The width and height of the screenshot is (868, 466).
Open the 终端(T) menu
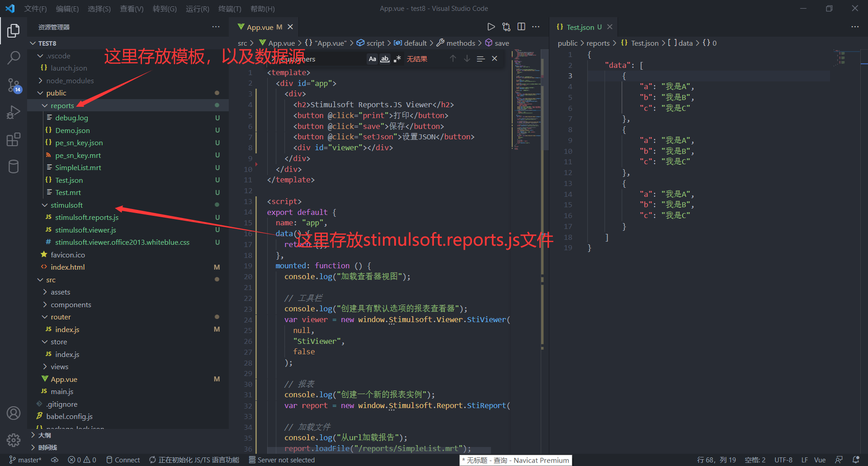coord(230,8)
